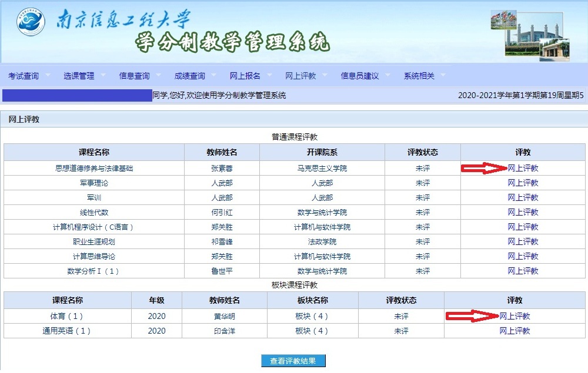This screenshot has width=588, height=373.
Task: Open the 信息员建议 menu
Action: (359, 76)
